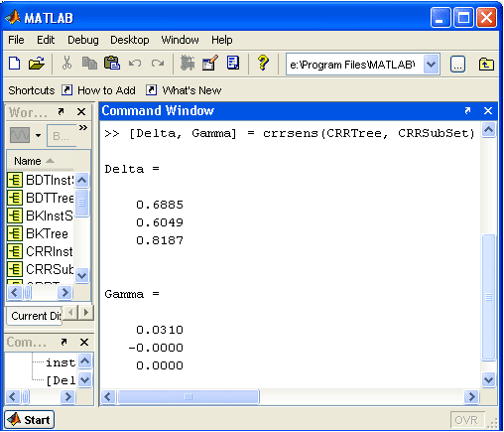
Task: Open the How to Add shortcut
Action: 98,90
